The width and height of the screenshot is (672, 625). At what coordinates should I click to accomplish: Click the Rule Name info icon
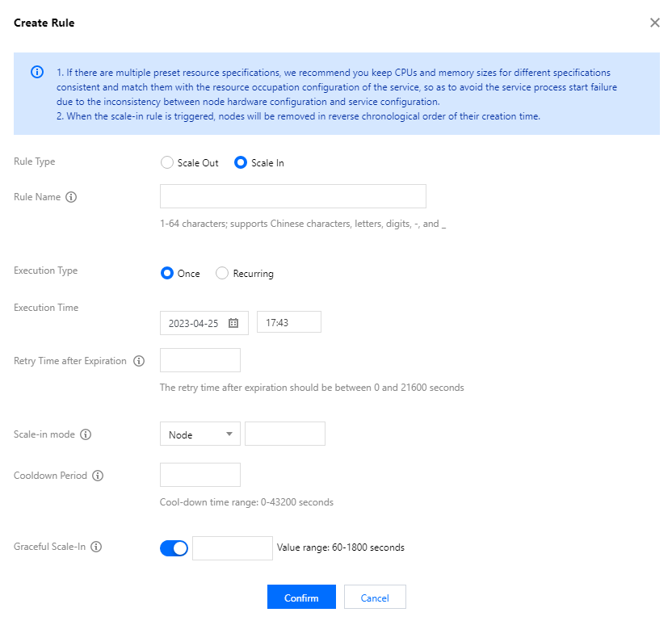pyautogui.click(x=71, y=197)
